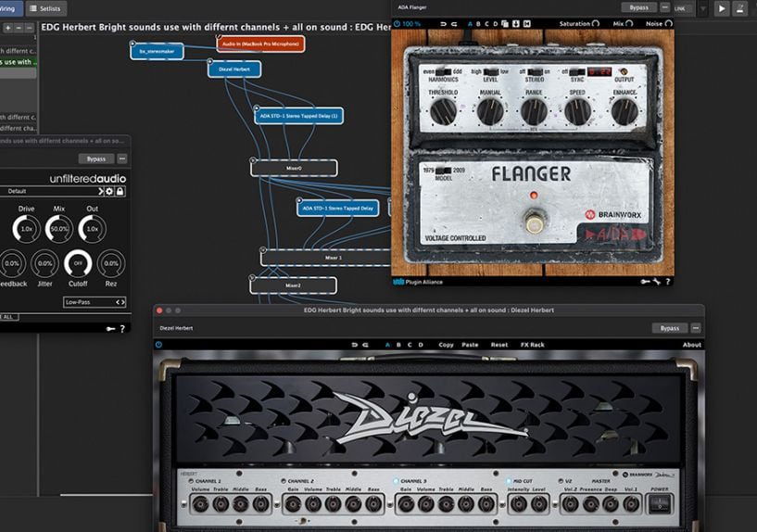Click the small Output knob on Flanger
Image resolution: width=757 pixels, height=532 pixels.
(624, 71)
